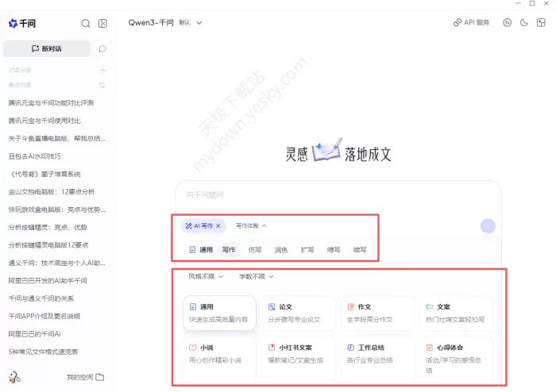The height and width of the screenshot is (392, 556).
Task: Choose the 通用 快速生成高质量内容 card
Action: (x=219, y=313)
